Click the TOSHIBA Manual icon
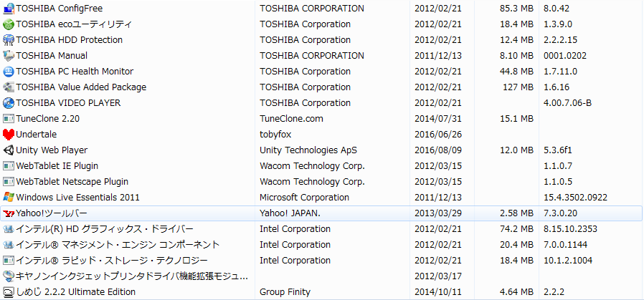This screenshot has width=644, height=300. coord(9,56)
